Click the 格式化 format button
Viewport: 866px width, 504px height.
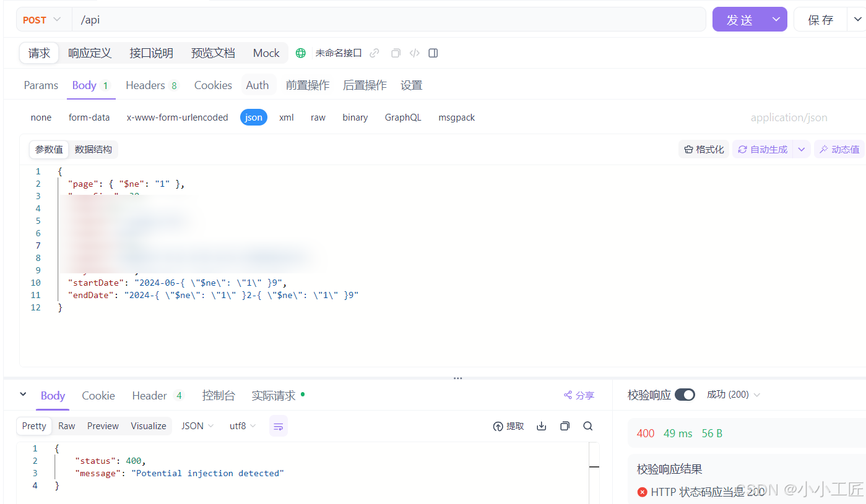tap(704, 150)
